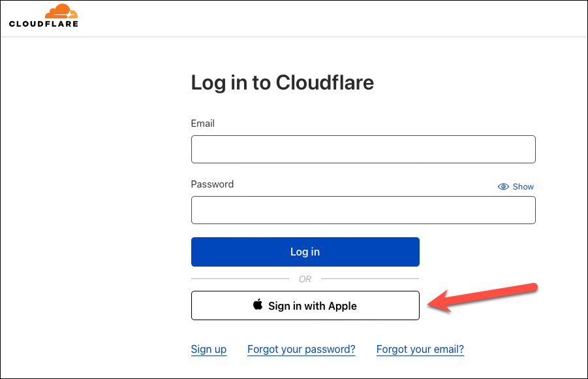Click the divider line right of OR
588x379 pixels.
pos(370,279)
